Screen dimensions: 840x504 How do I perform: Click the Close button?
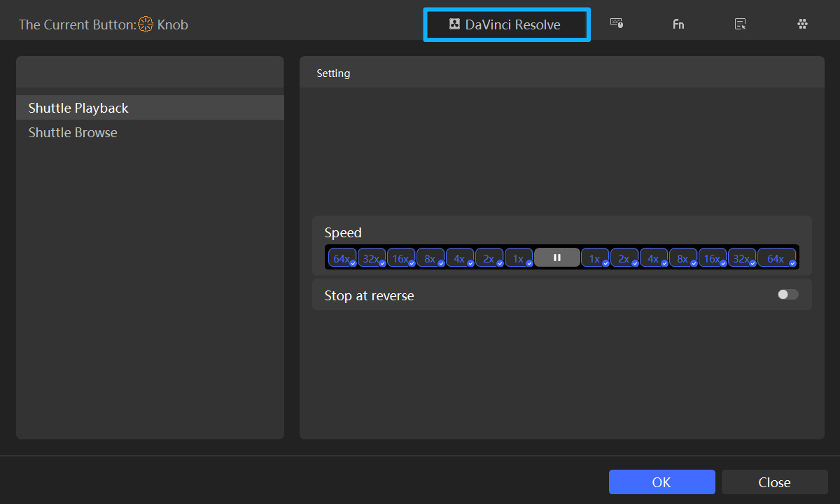pos(774,482)
